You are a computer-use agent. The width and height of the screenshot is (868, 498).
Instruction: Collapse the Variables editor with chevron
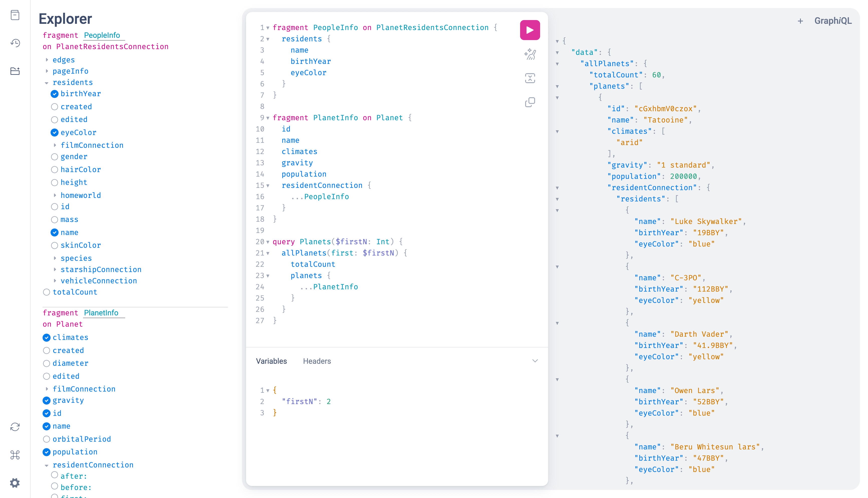[x=535, y=361]
